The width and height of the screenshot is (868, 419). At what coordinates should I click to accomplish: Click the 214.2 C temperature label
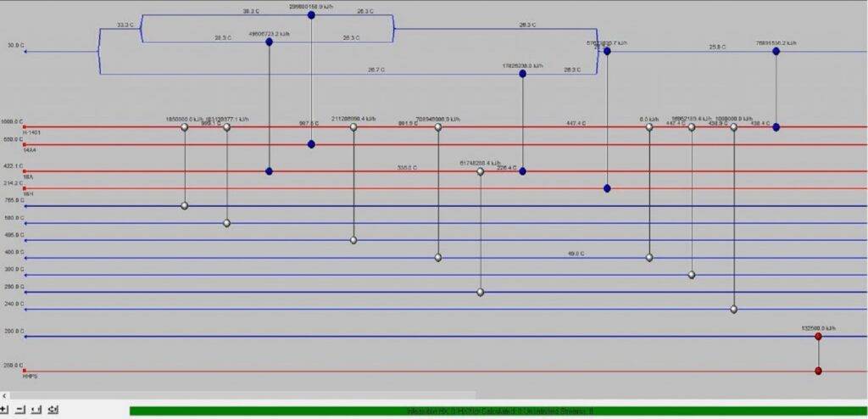pos(14,183)
